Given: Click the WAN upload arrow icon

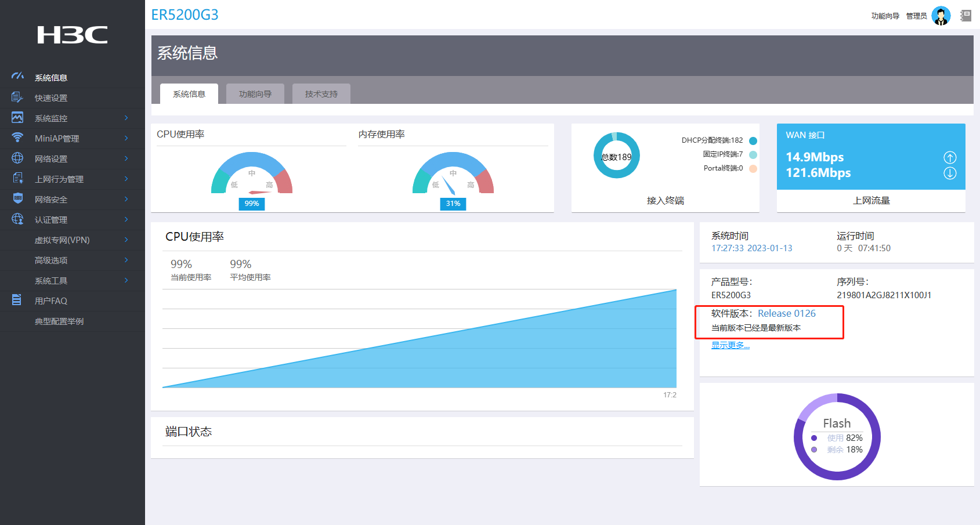Looking at the screenshot, I should (950, 157).
